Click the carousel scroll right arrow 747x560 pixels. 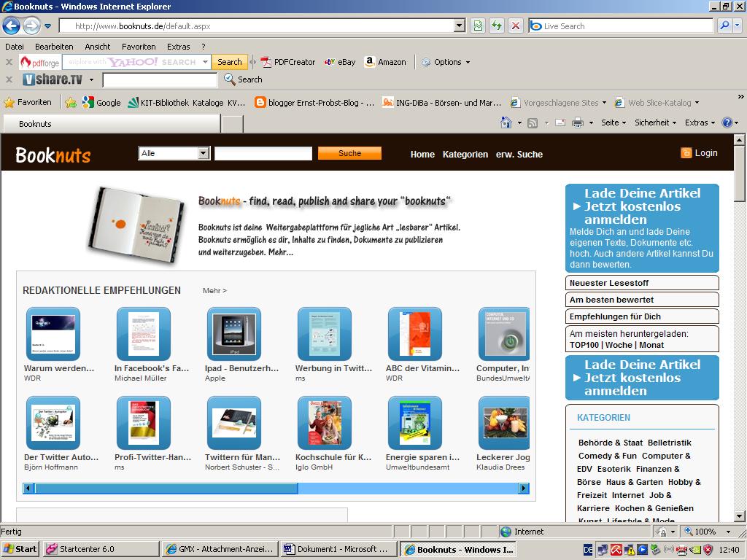[x=524, y=488]
